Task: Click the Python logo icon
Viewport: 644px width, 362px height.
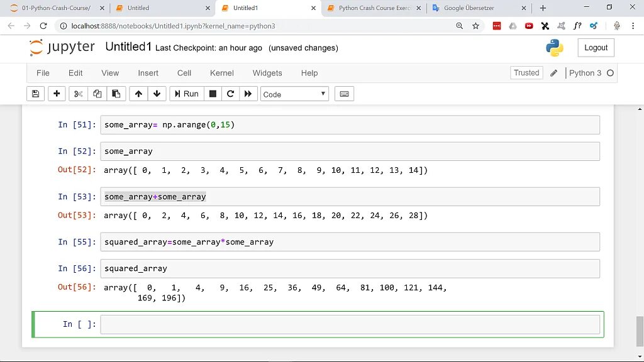Action: click(555, 48)
